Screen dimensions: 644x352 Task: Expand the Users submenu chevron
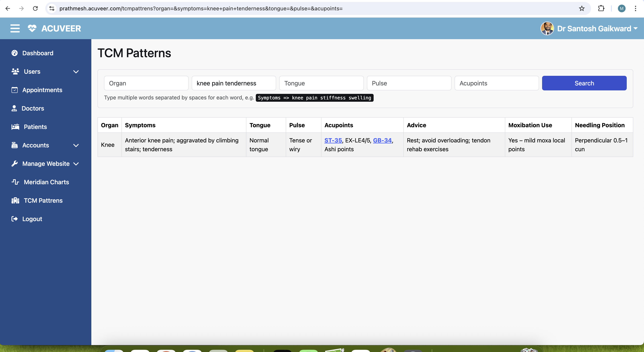(x=76, y=72)
